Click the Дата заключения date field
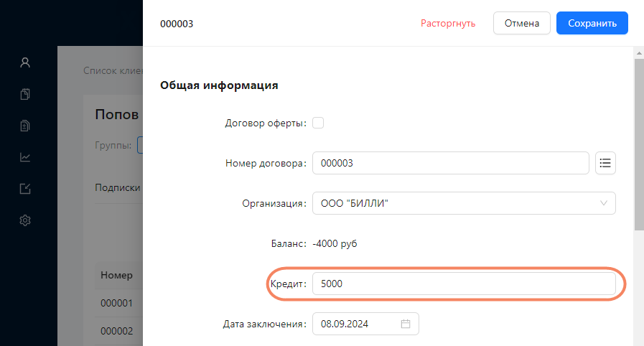 (365, 324)
